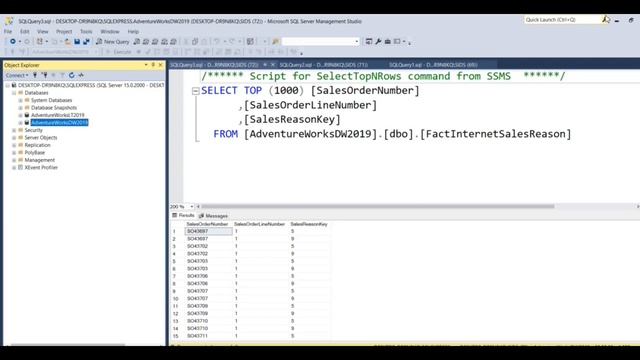This screenshot has height=360, width=640.
Task: Click the word TOP in the query
Action: 253,91
